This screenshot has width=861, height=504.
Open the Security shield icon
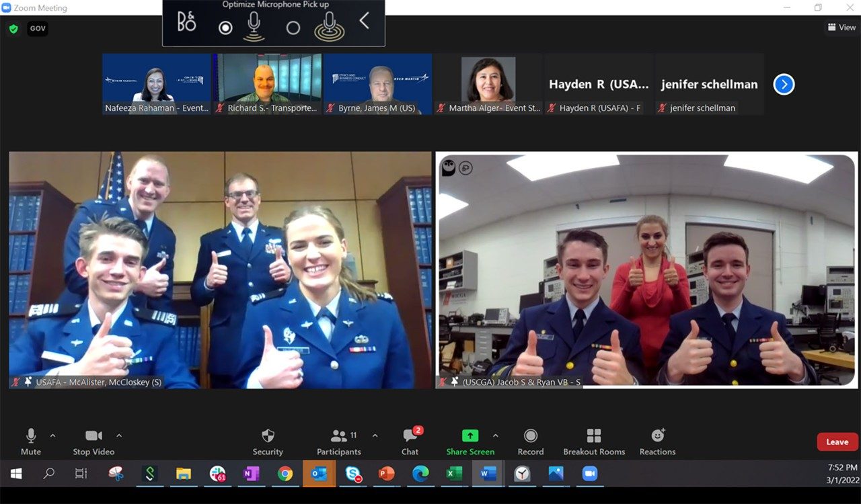click(x=268, y=436)
